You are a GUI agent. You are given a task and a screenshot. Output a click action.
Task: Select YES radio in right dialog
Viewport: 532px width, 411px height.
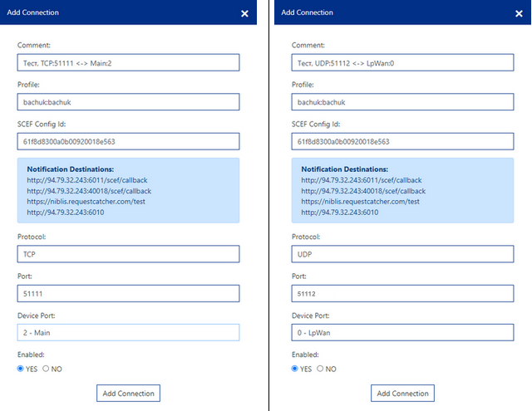(294, 369)
